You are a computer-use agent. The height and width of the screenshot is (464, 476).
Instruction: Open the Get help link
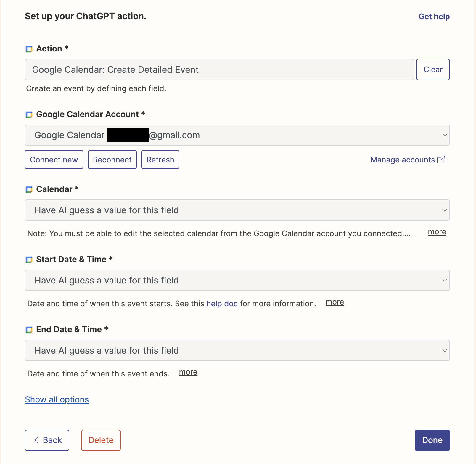point(434,17)
